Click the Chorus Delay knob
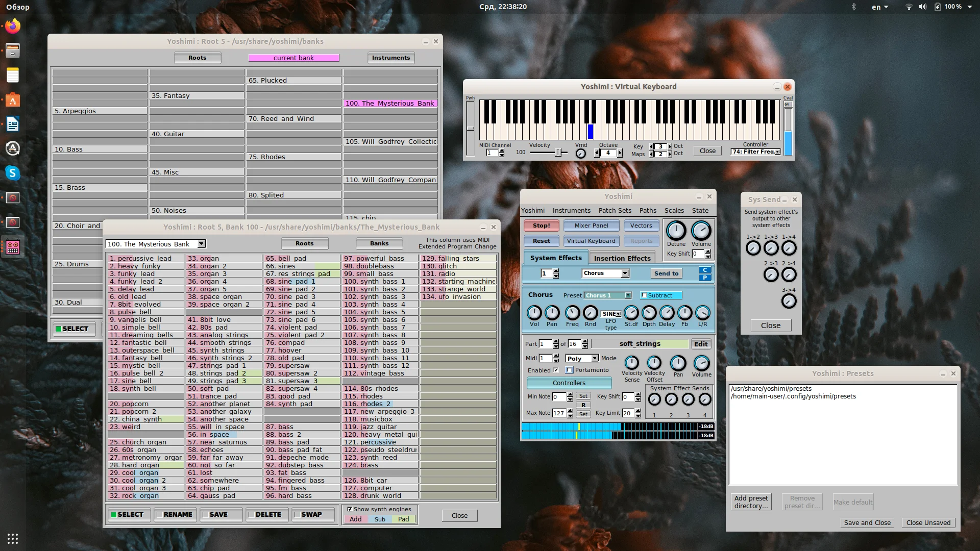The height and width of the screenshot is (551, 980). (x=667, y=313)
